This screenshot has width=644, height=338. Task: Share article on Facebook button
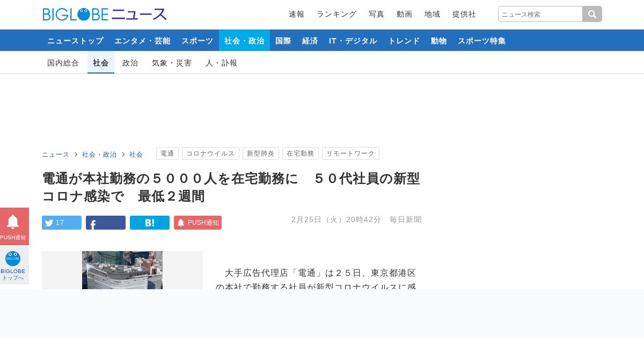click(106, 223)
